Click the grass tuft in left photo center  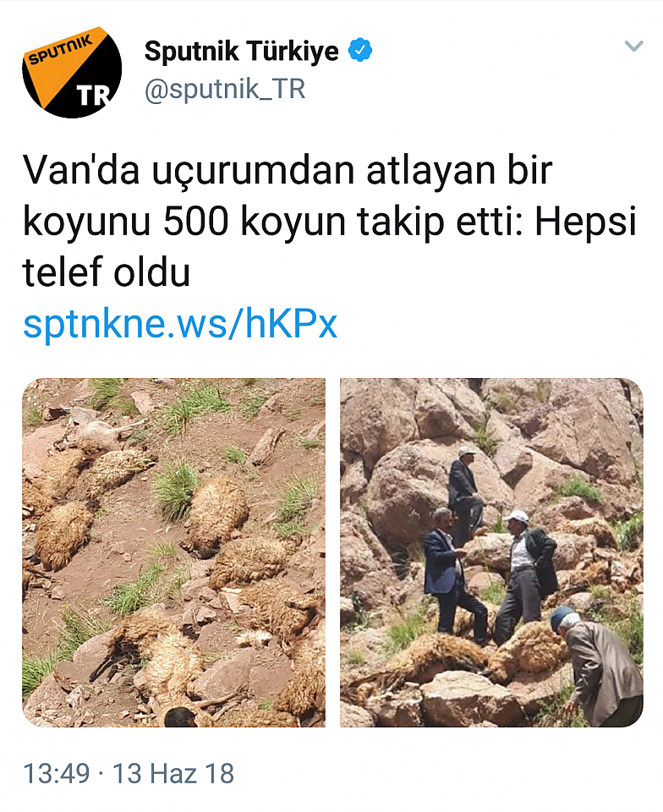[x=175, y=489]
